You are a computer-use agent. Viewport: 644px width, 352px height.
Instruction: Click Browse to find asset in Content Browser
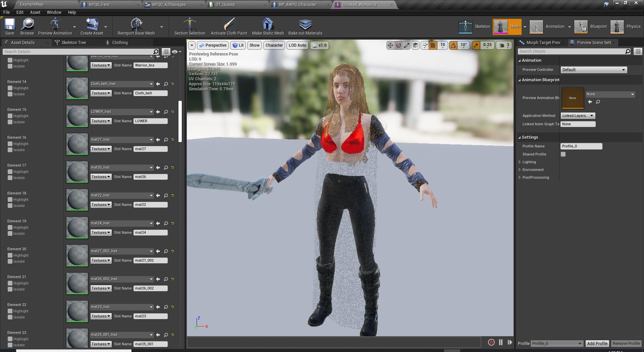click(x=27, y=27)
